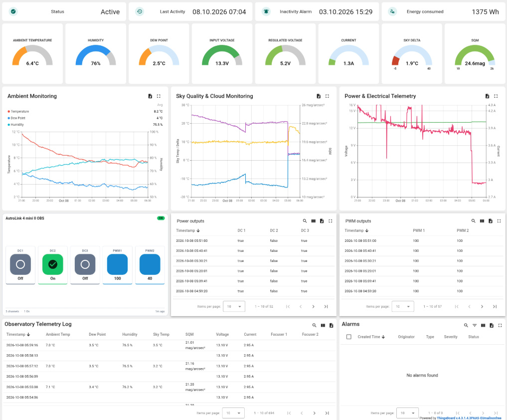Sort Alarms by Created Time
Viewport: 507px width, 420px height.
click(371, 337)
